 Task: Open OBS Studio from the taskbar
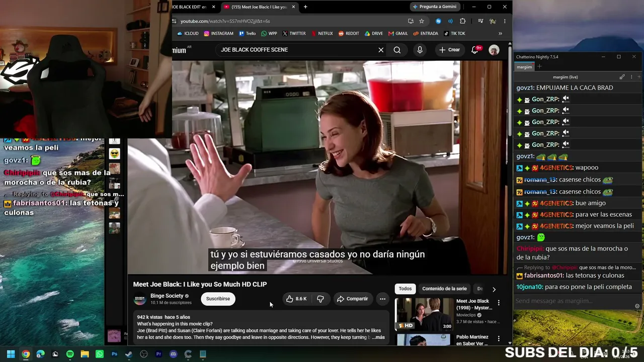pos(144,354)
